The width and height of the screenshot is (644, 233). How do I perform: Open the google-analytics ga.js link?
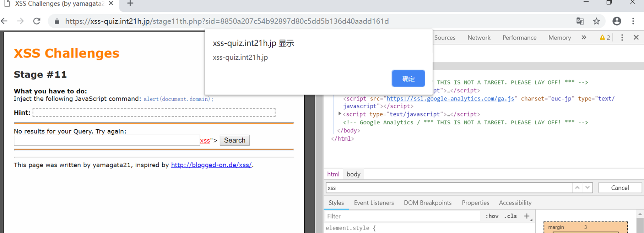450,99
